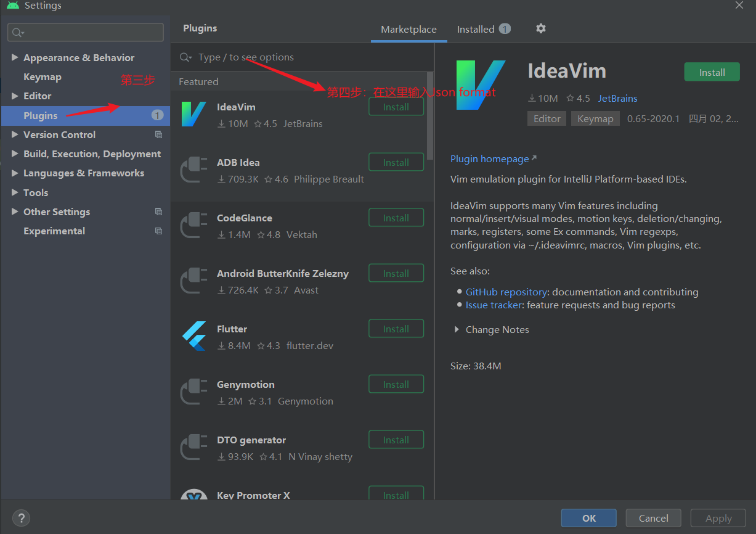Close the Settings dialog window
This screenshot has width=756, height=534.
[x=739, y=5]
